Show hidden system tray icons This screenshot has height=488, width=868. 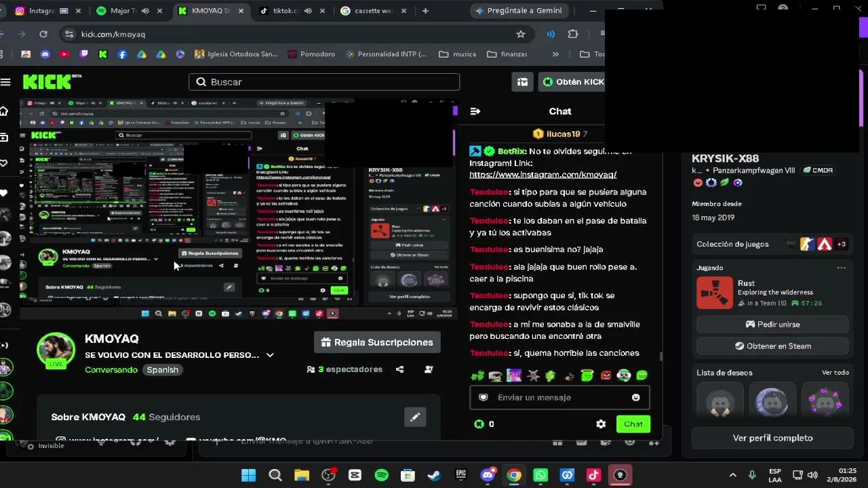pyautogui.click(x=732, y=475)
